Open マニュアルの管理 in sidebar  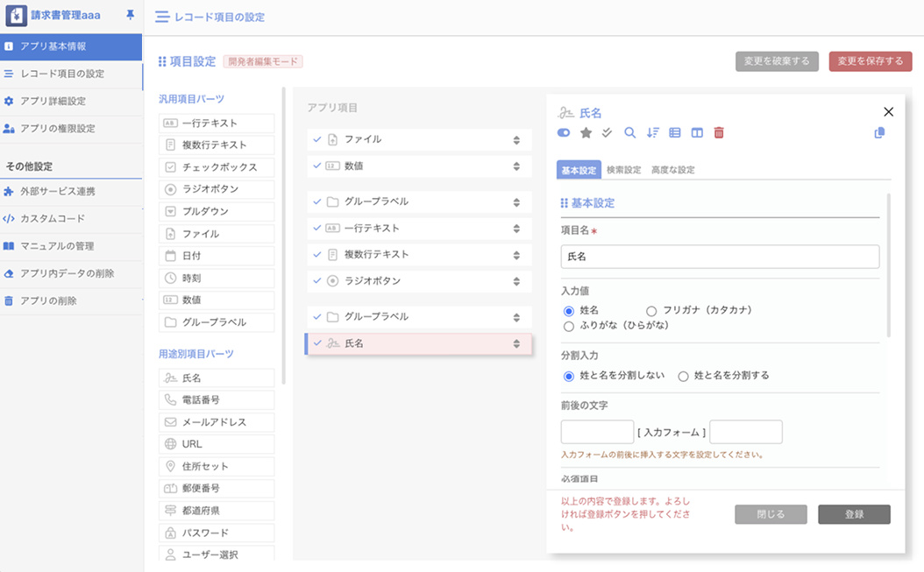click(x=71, y=246)
